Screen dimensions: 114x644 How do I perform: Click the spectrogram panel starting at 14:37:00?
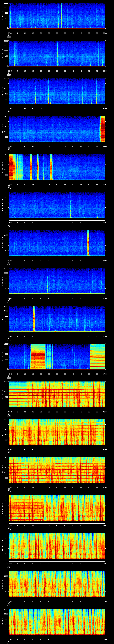point(57,16)
